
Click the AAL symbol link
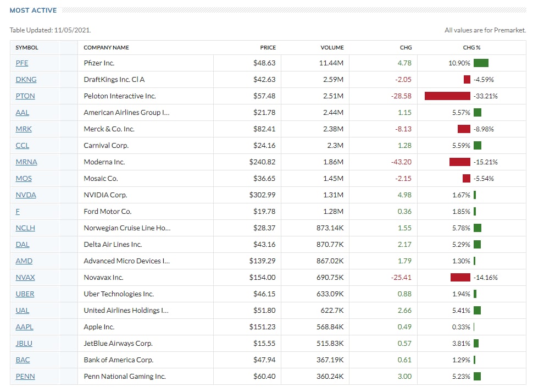click(22, 113)
